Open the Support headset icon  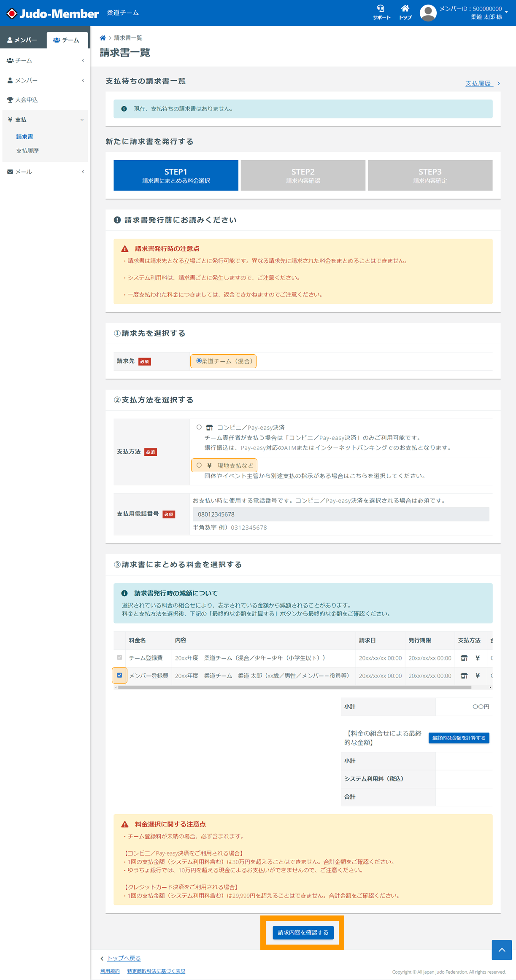[381, 9]
